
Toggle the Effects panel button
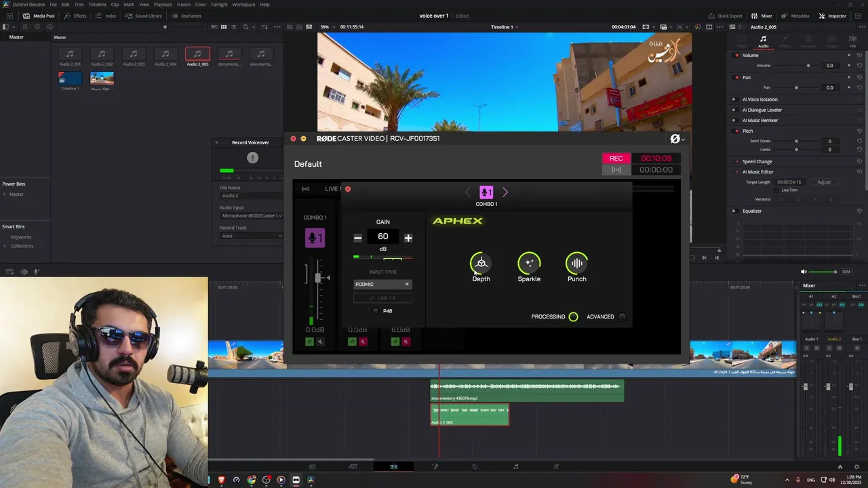point(75,16)
